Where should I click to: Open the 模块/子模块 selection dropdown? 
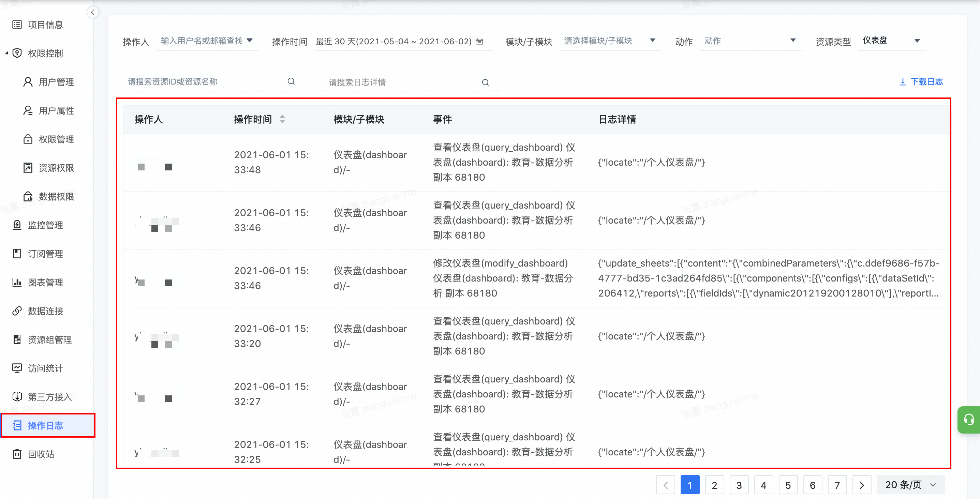pos(609,41)
